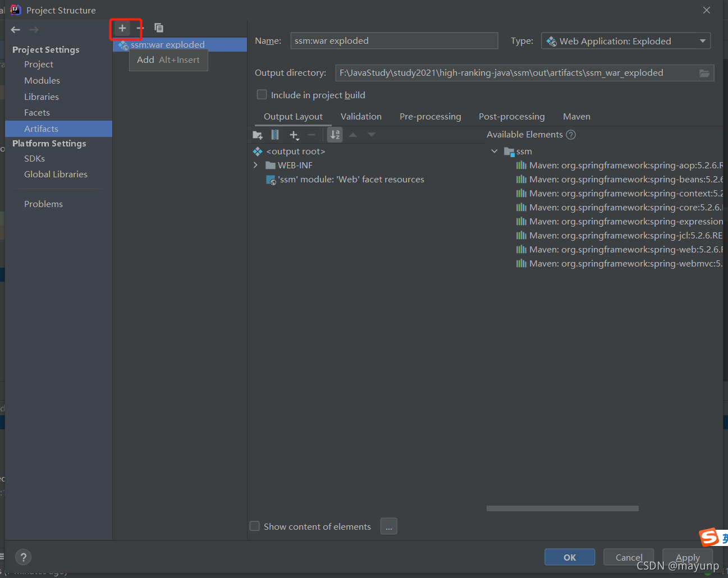Switch to the Output Layout tab
Image resolution: width=728 pixels, height=578 pixels.
click(293, 116)
